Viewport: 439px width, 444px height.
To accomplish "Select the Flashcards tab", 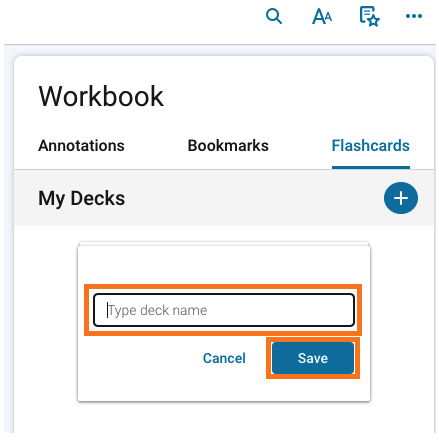I will (371, 146).
